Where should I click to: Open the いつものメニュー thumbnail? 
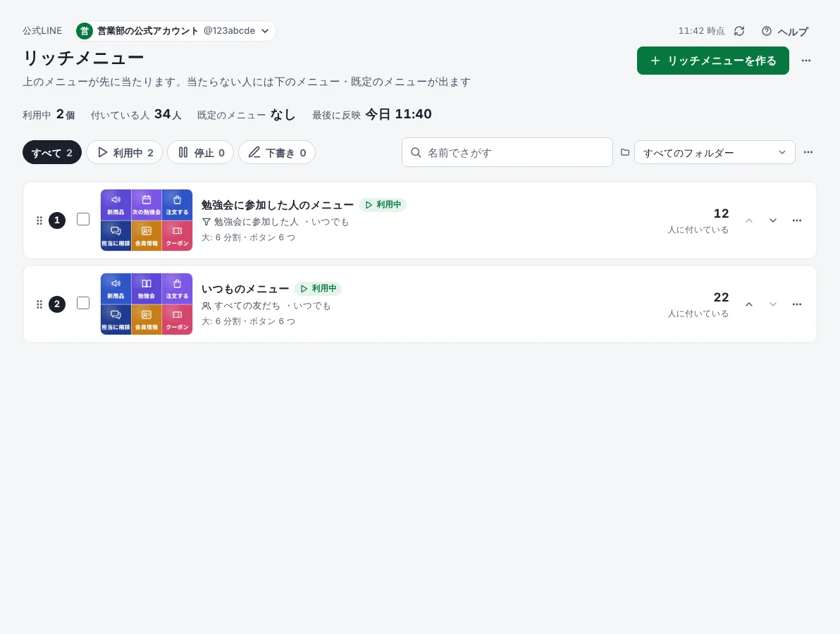tap(147, 304)
